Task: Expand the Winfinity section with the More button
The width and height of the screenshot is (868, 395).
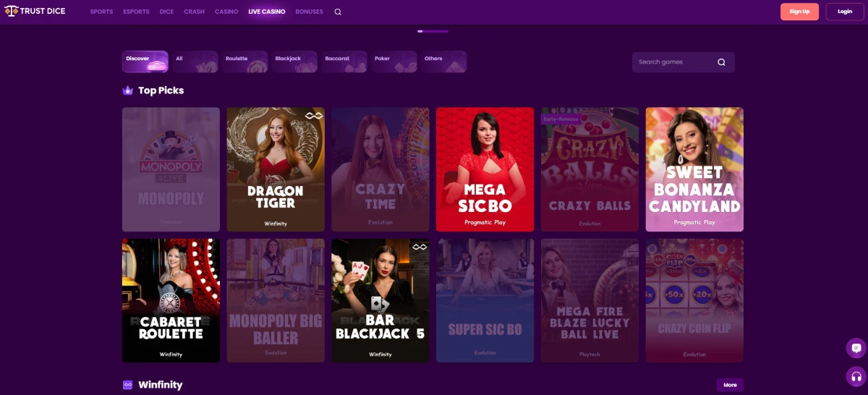Action: (730, 385)
